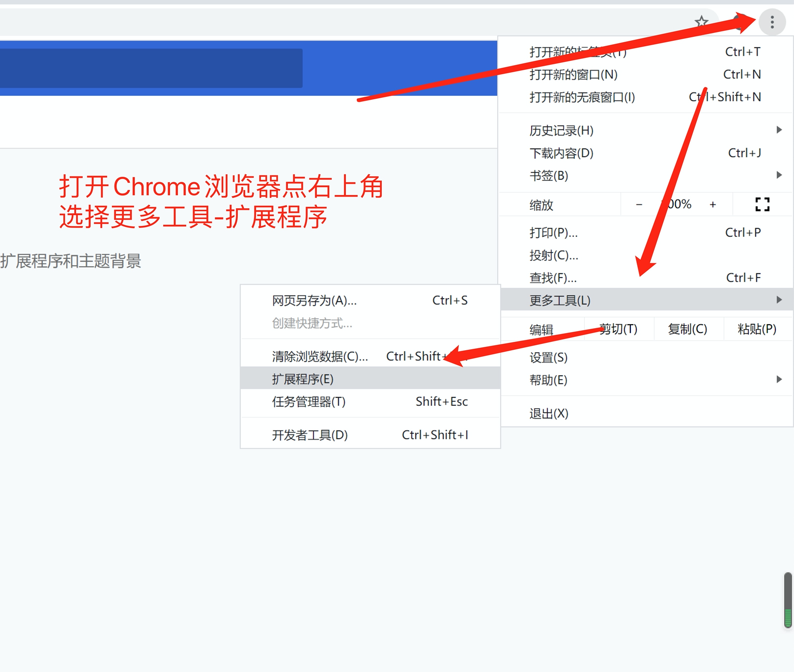Click the Paste (粘贴) button
794x672 pixels.
click(x=757, y=329)
